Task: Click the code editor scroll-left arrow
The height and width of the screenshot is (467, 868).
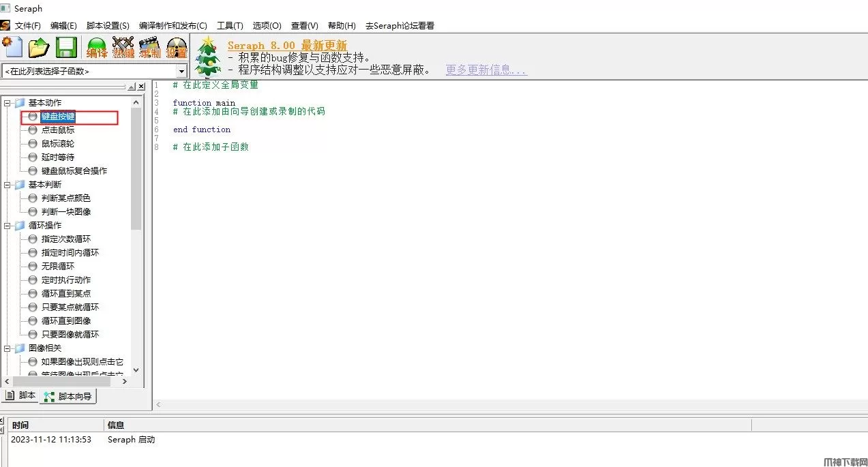Action: 159,404
